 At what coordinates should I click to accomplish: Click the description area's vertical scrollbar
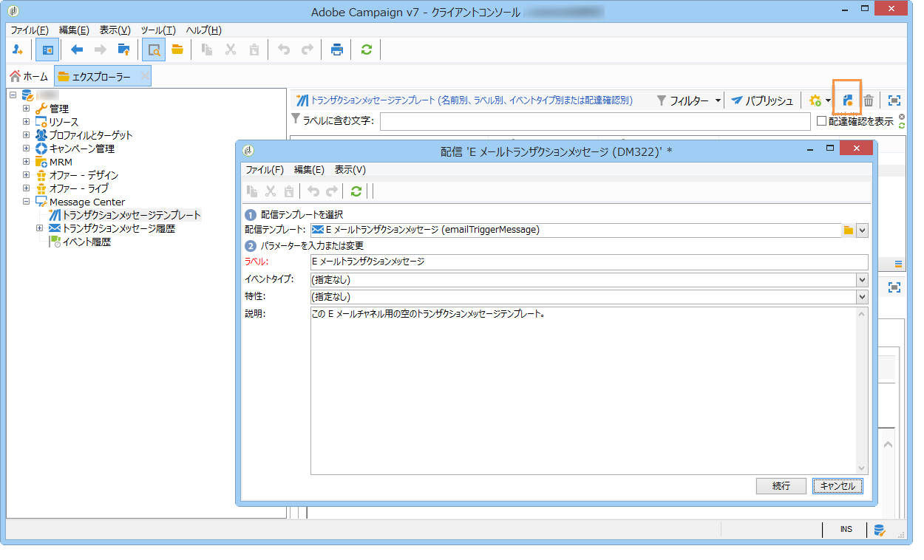(861, 390)
